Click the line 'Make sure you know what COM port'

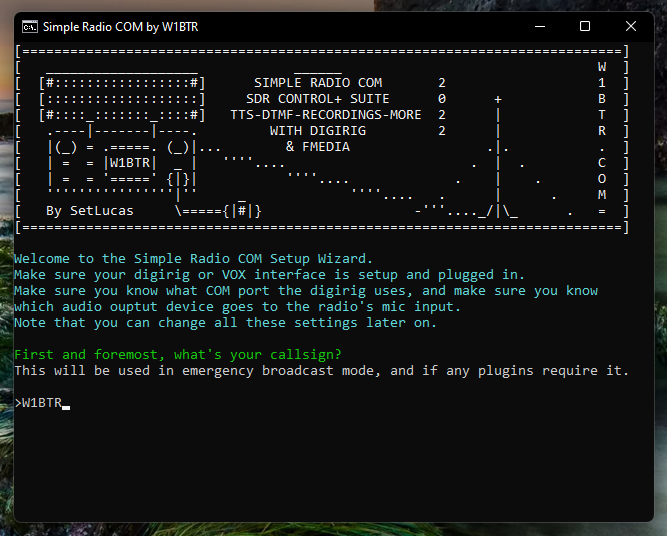(x=306, y=291)
